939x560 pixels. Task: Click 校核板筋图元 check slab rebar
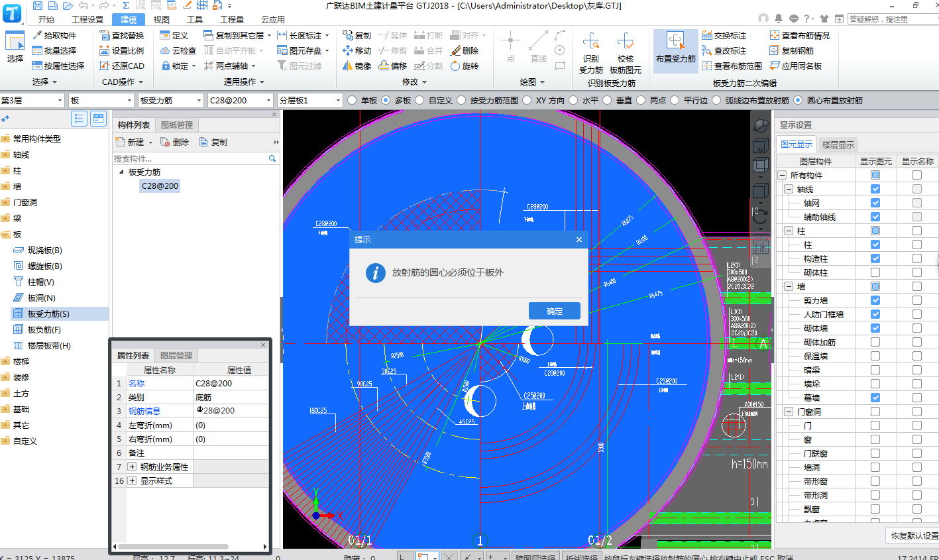coord(626,53)
